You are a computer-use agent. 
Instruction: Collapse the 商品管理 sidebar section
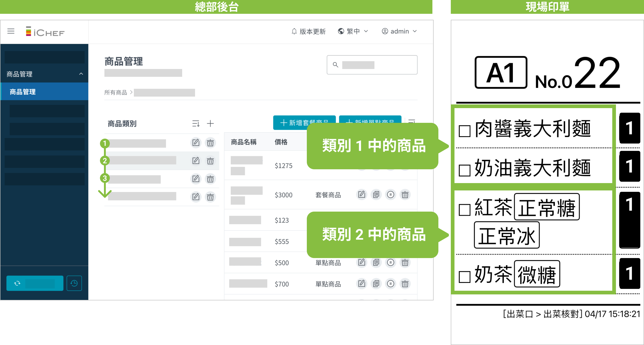coord(81,74)
